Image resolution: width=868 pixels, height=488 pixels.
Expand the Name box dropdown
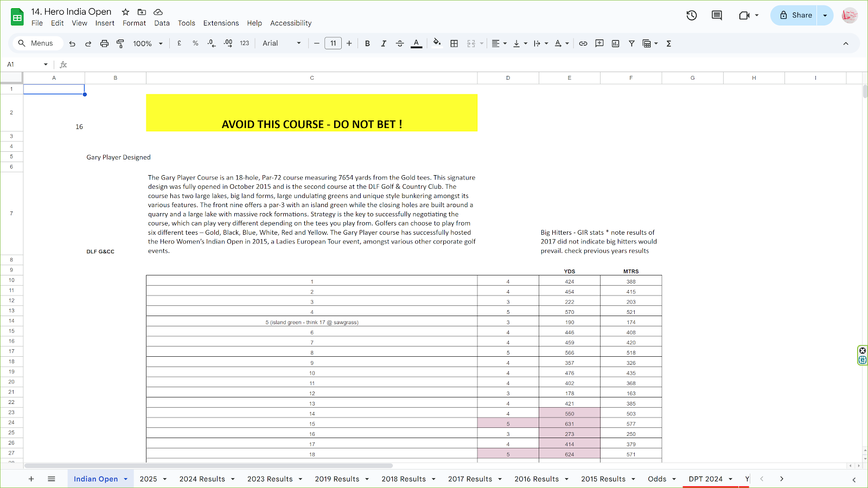(46, 65)
